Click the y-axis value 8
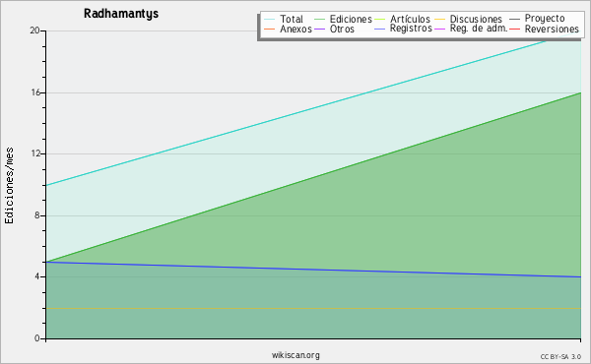 pyautogui.click(x=37, y=215)
